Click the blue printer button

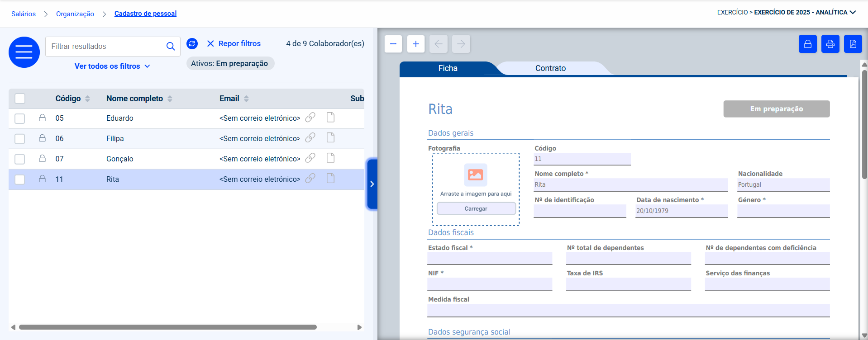830,44
